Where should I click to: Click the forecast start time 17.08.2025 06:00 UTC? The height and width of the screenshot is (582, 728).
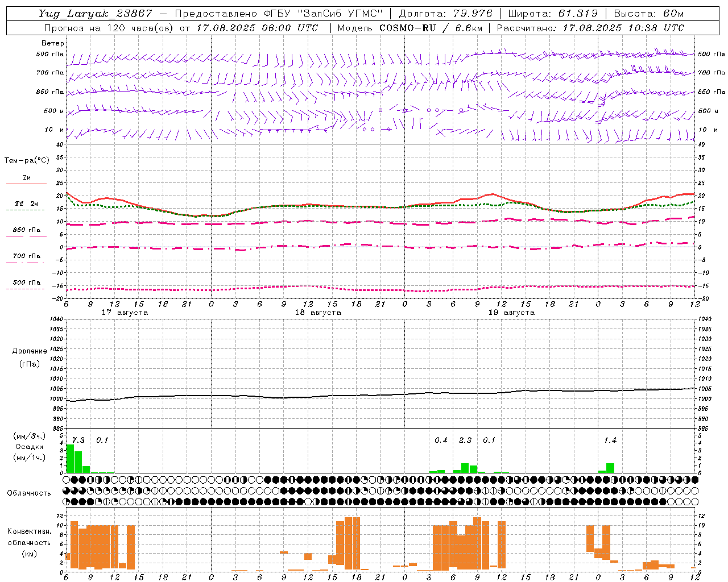[257, 28]
